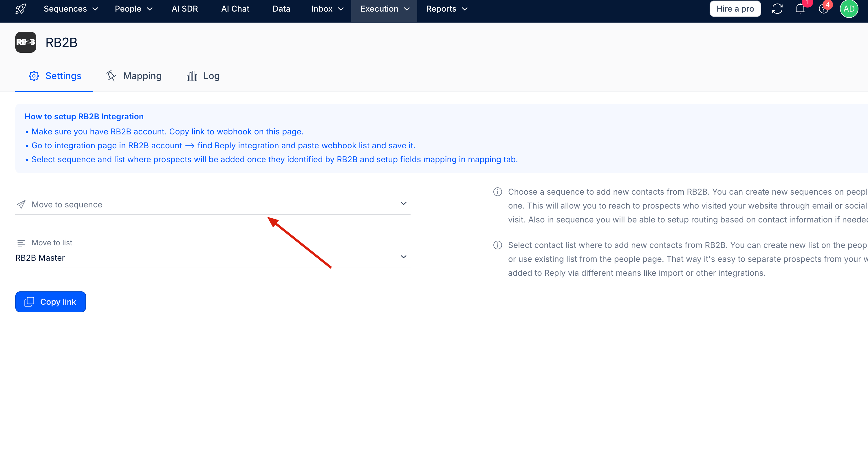
Task: Open the Data page
Action: click(281, 9)
